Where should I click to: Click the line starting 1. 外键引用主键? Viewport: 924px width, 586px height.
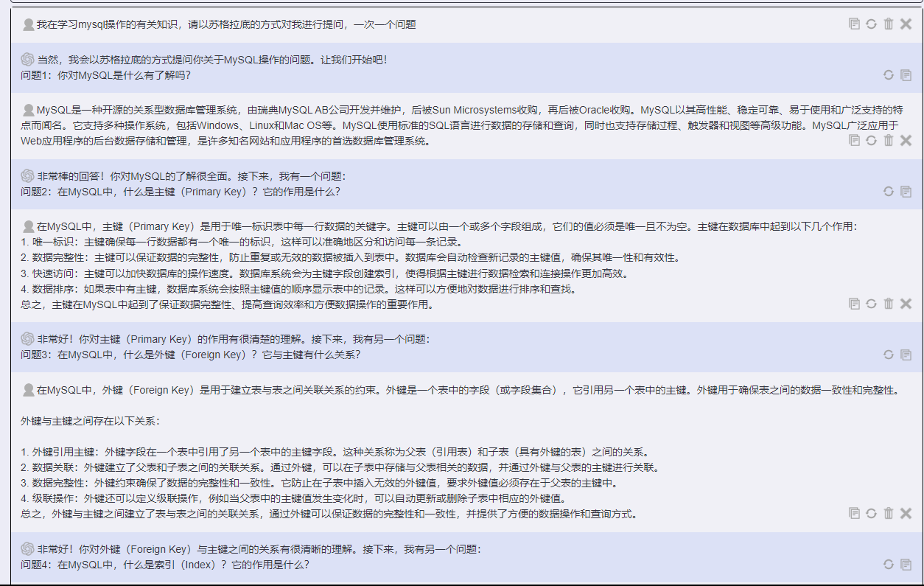tap(335, 452)
